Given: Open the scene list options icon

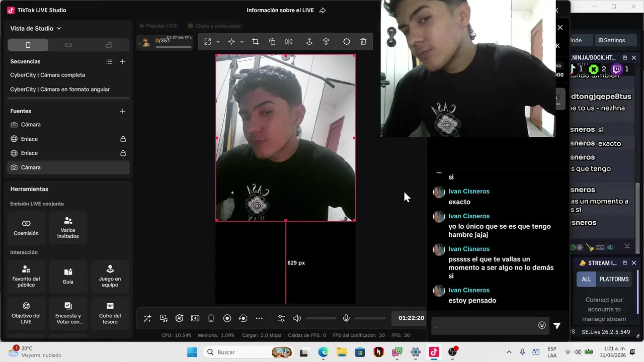Looking at the screenshot, I should coord(109,61).
